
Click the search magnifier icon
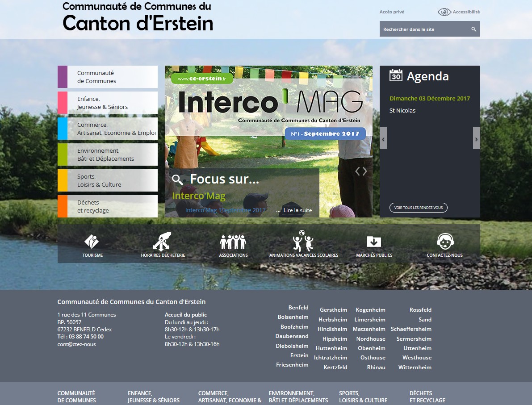[473, 29]
